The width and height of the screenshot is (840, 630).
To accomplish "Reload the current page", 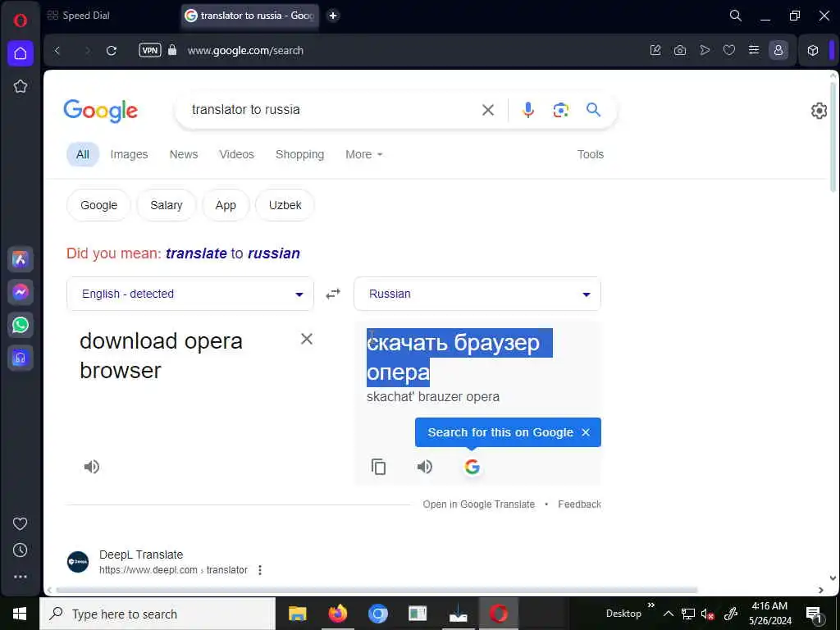I will point(112,50).
